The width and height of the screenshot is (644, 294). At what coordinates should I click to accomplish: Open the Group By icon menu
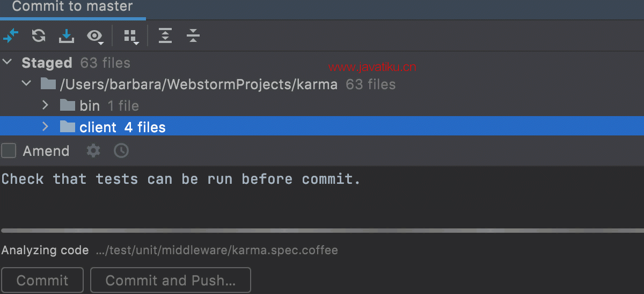[x=131, y=37]
